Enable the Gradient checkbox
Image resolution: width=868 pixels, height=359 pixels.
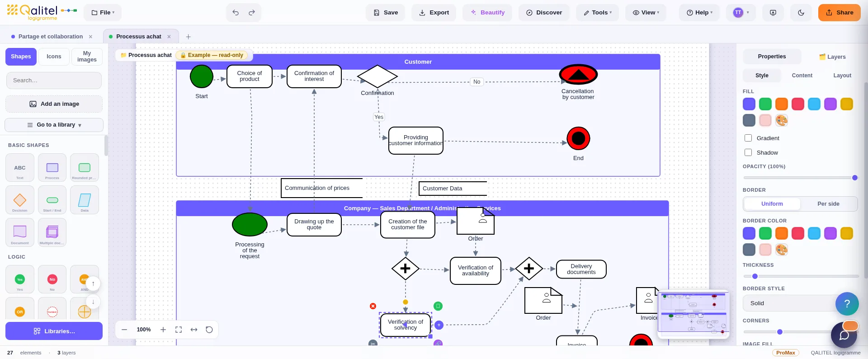748,138
